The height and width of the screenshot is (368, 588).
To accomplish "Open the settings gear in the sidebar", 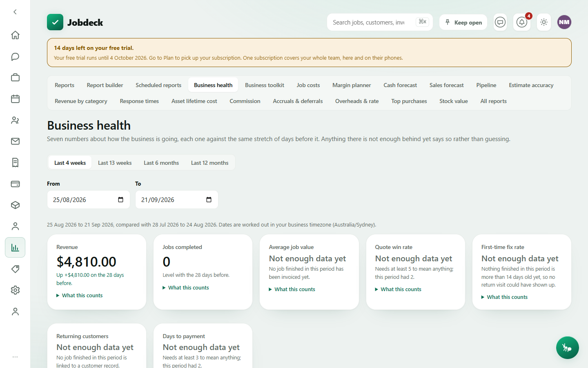I will tap(15, 290).
